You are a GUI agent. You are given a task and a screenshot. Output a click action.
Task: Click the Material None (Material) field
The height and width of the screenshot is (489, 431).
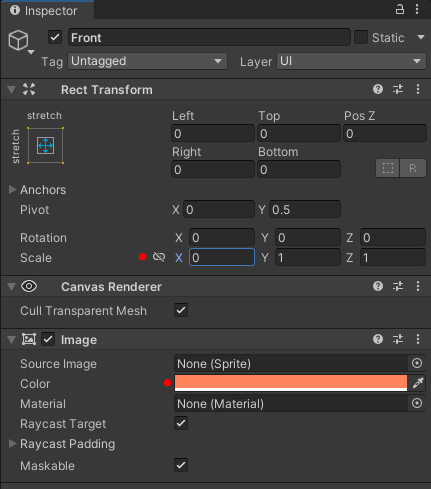point(291,404)
